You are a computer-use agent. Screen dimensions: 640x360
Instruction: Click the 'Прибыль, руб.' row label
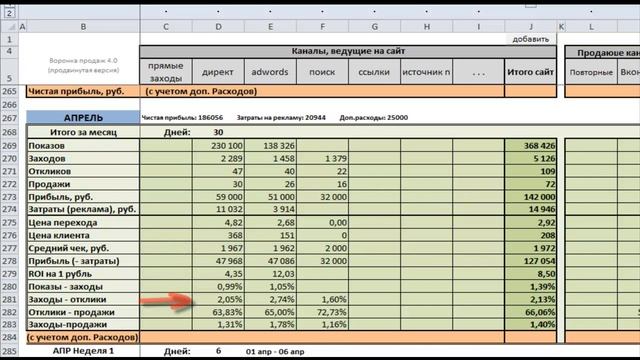pyautogui.click(x=83, y=197)
